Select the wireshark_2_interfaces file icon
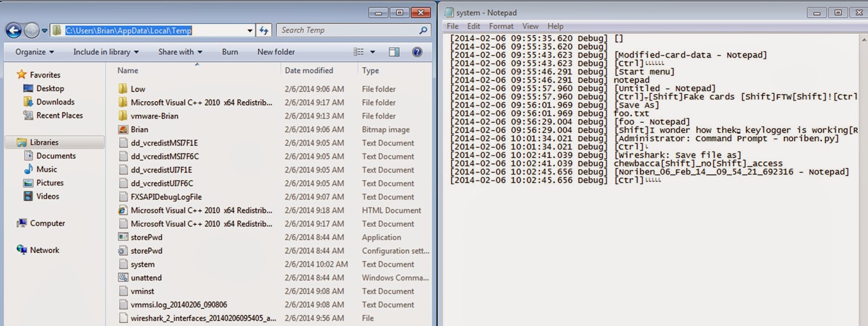Screen dimensions: 868x326 pyautogui.click(x=123, y=318)
